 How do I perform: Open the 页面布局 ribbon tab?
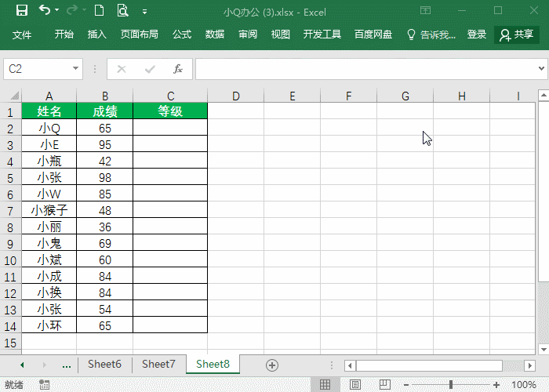tap(140, 34)
